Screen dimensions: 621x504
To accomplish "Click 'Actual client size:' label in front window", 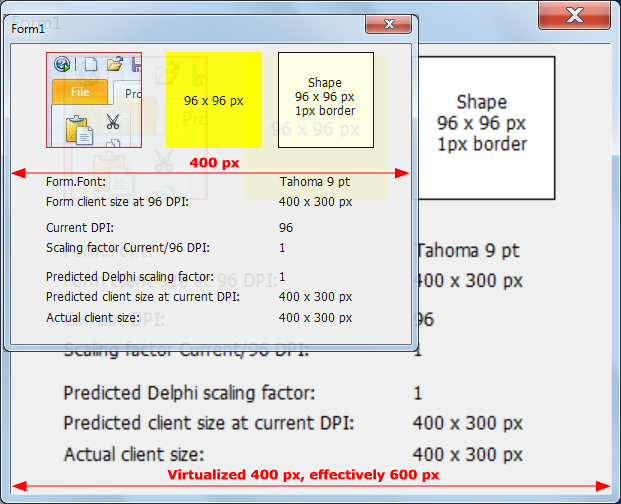I will coord(93,318).
